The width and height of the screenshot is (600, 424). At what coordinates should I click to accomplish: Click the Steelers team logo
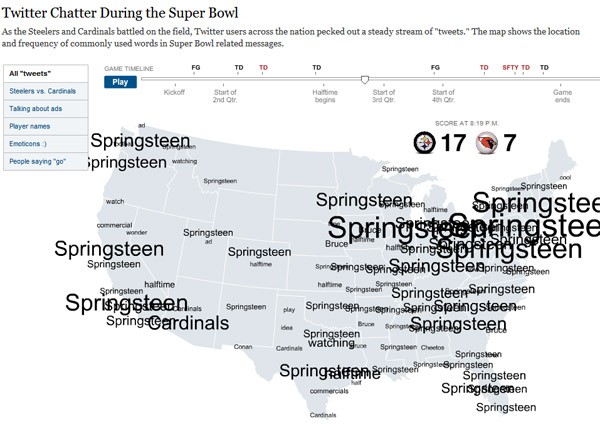pos(424,143)
